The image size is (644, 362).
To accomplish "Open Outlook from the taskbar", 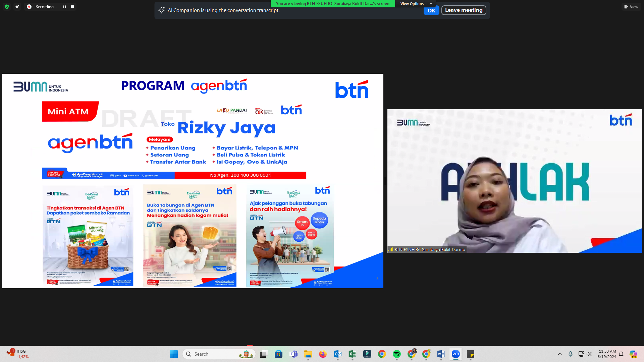I will coord(337,354).
